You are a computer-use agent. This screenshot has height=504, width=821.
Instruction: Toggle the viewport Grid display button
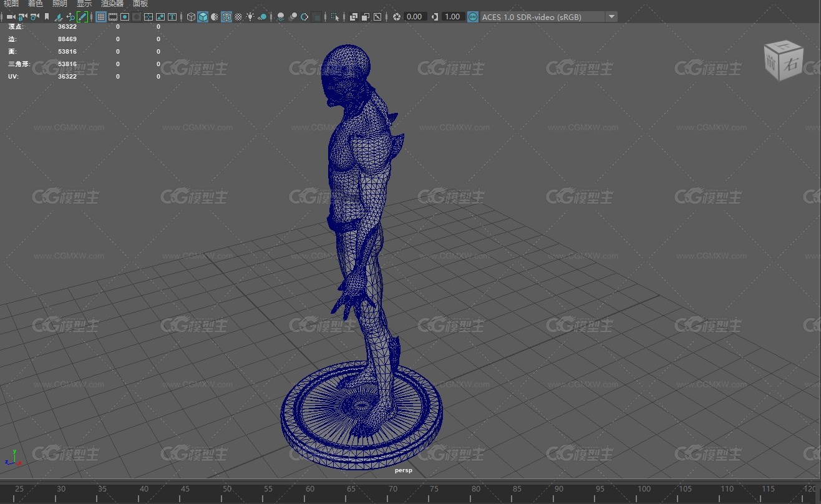pyautogui.click(x=100, y=17)
